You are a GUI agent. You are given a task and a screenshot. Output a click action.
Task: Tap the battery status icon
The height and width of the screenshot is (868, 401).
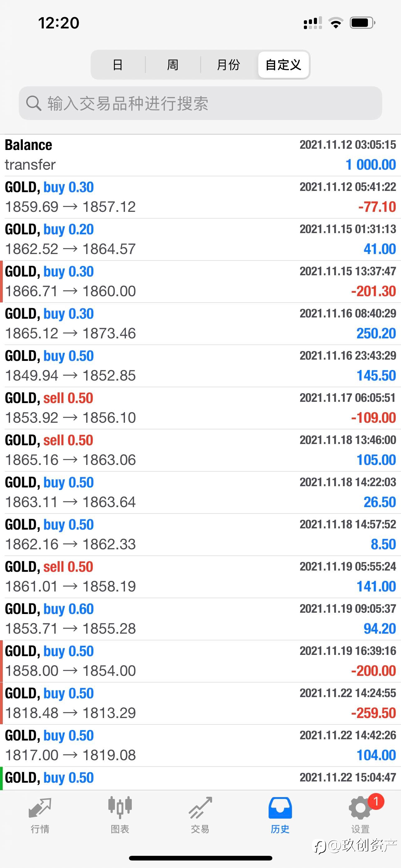pos(363,23)
